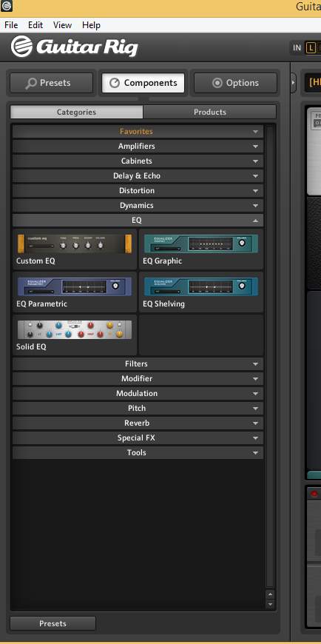Select the Components tab
The height and width of the screenshot is (644, 321).
pyautogui.click(x=143, y=83)
